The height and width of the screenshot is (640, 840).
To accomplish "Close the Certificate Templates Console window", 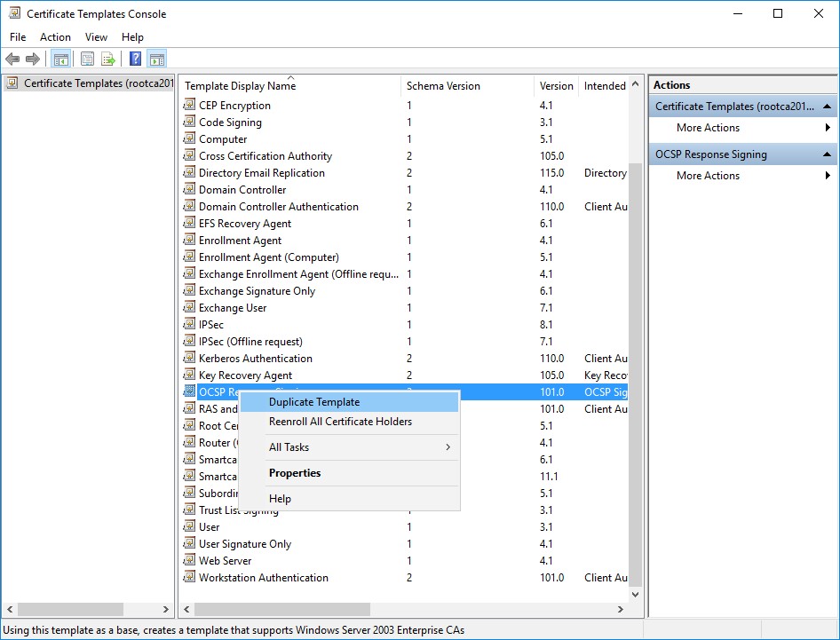I will tap(819, 13).
